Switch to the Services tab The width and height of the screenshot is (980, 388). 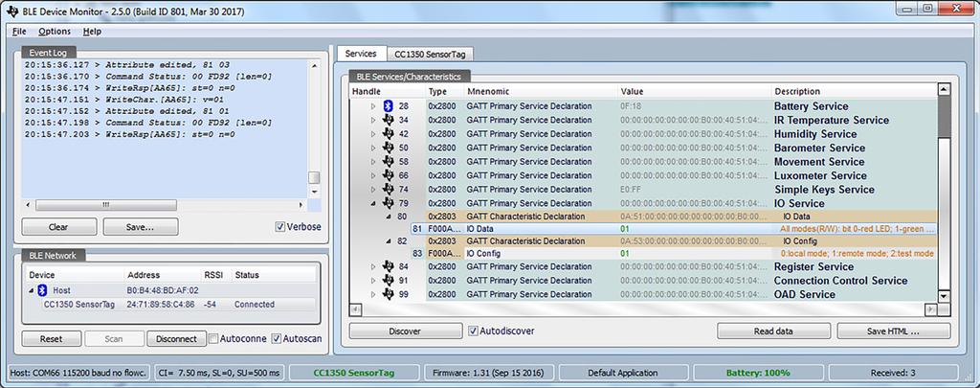pos(361,54)
